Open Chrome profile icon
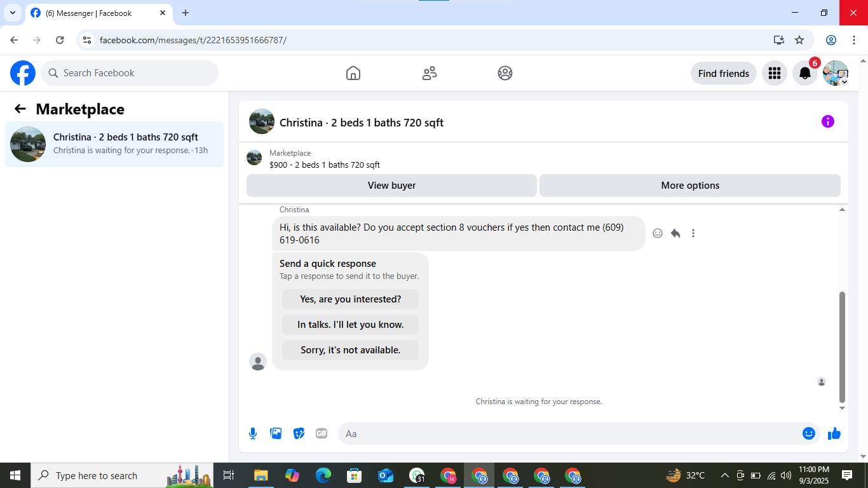Image resolution: width=868 pixels, height=488 pixels. (831, 40)
